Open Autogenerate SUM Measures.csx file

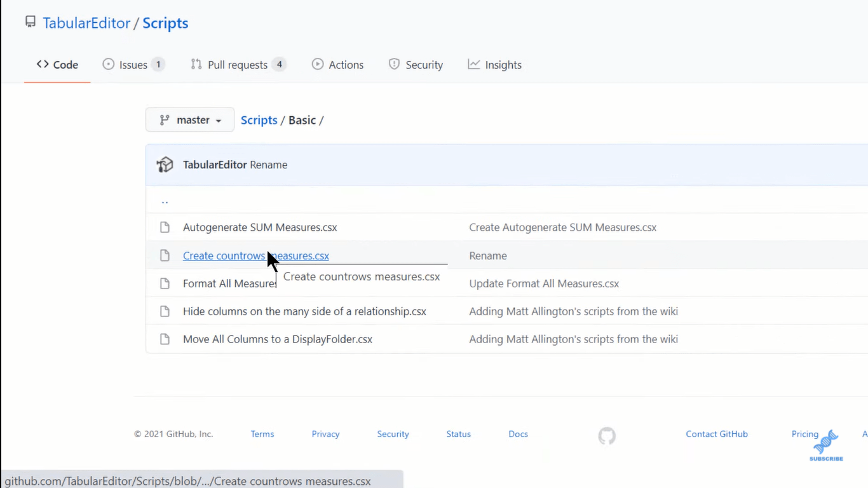260,227
